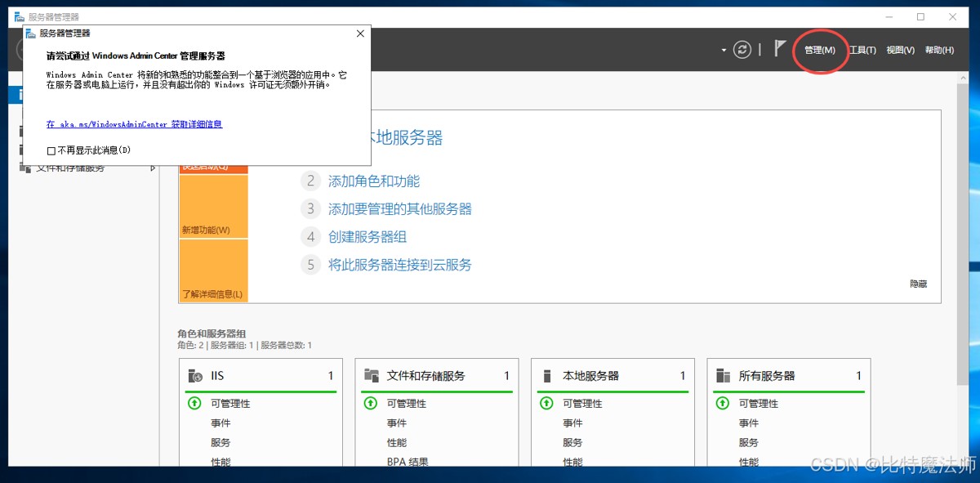The image size is (980, 483).
Task: Open the 管理(M) menu
Action: coord(820,50)
